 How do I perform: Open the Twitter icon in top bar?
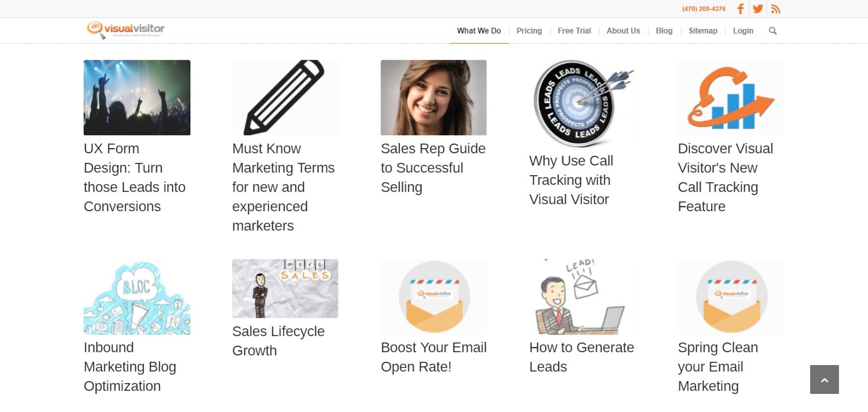pos(758,9)
